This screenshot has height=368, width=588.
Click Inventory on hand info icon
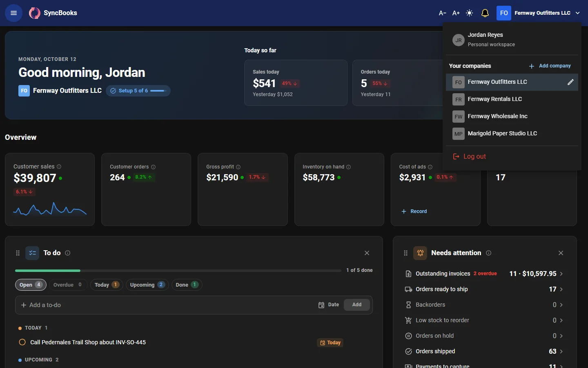pyautogui.click(x=349, y=167)
